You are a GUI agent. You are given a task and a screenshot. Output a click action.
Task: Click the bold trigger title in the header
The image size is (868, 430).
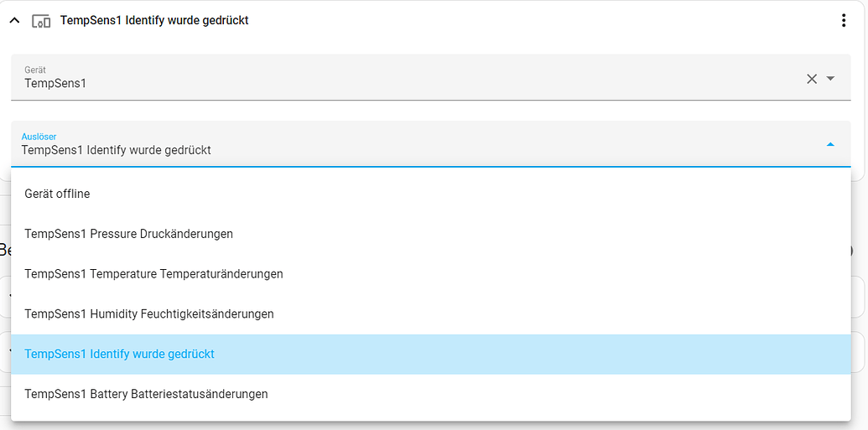pos(154,20)
